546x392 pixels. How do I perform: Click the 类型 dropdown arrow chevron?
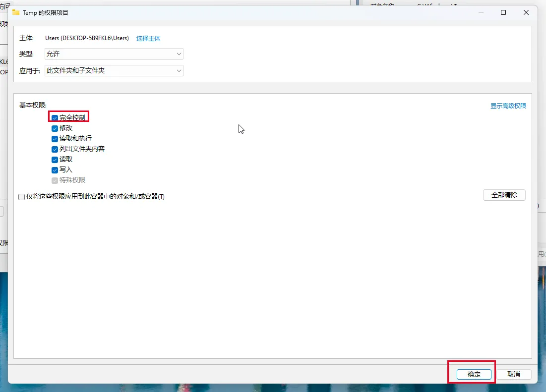click(179, 54)
